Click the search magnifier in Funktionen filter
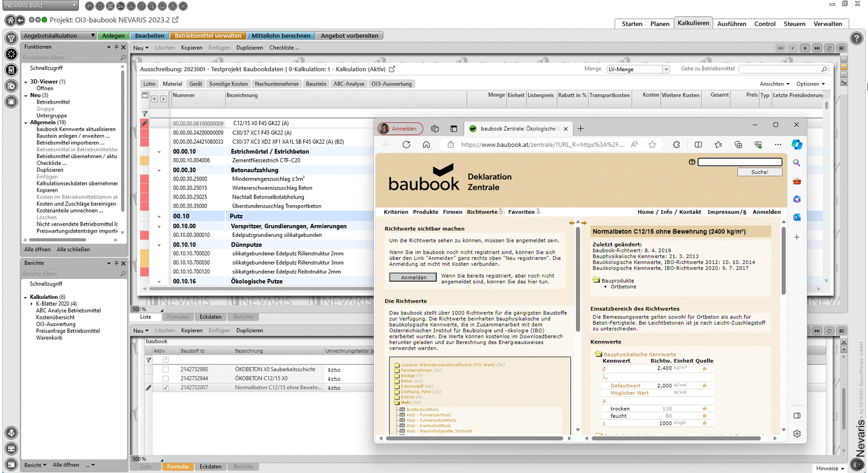Screen dimensions: 868x473 pyautogui.click(x=124, y=57)
